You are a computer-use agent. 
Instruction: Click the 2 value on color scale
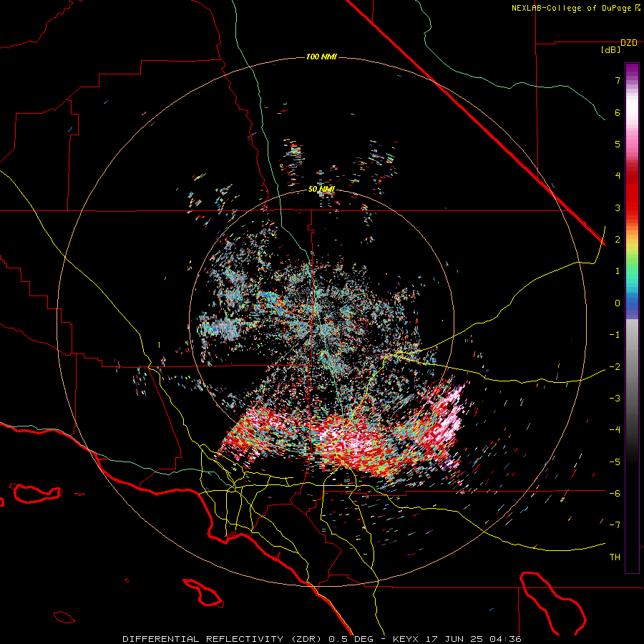[x=618, y=240]
